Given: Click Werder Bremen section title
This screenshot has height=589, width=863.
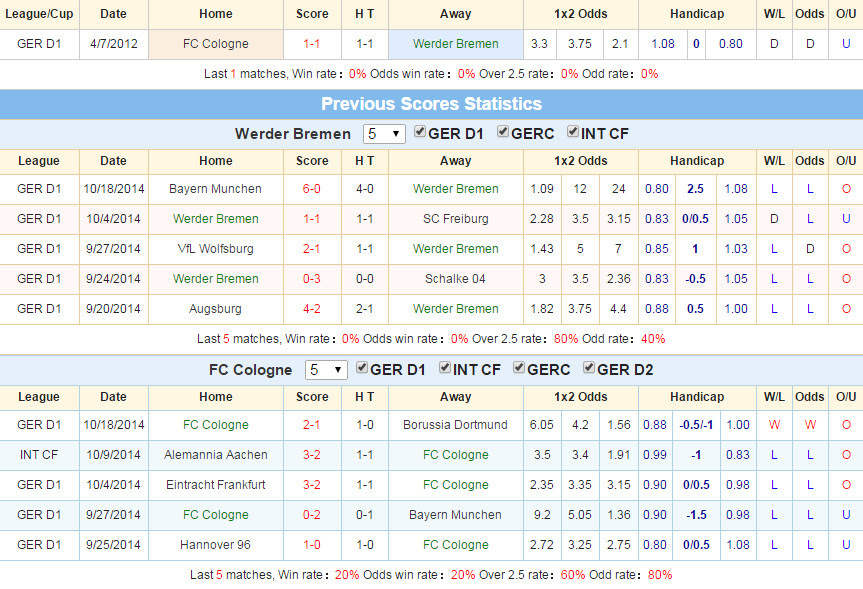Looking at the screenshot, I should tap(293, 134).
